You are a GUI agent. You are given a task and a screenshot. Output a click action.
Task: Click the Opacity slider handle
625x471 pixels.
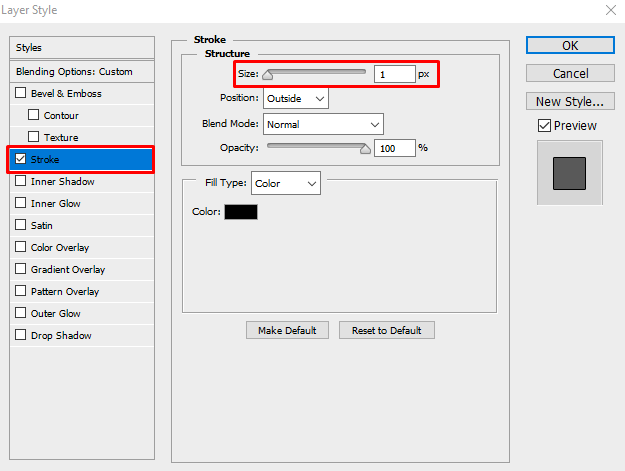click(365, 149)
